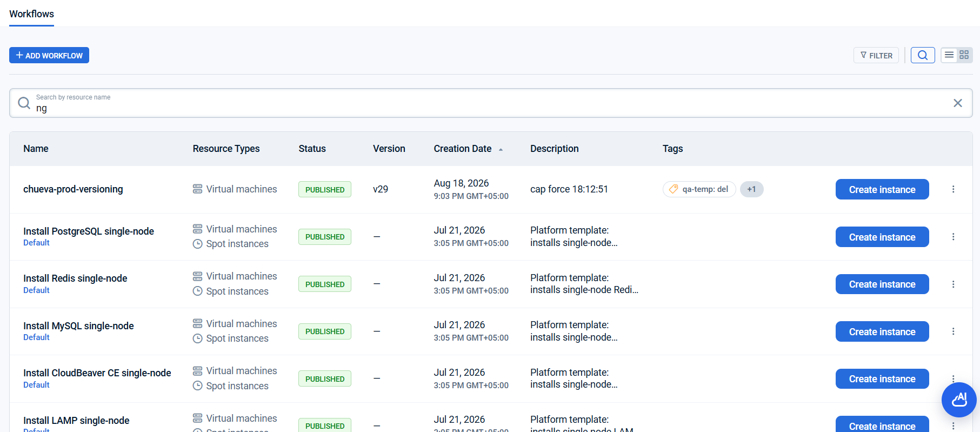The image size is (980, 432).
Task: Open the Workflows tab
Action: (x=31, y=14)
